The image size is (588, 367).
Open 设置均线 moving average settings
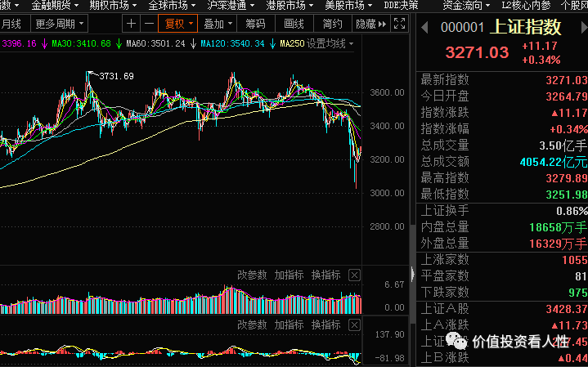(x=330, y=44)
